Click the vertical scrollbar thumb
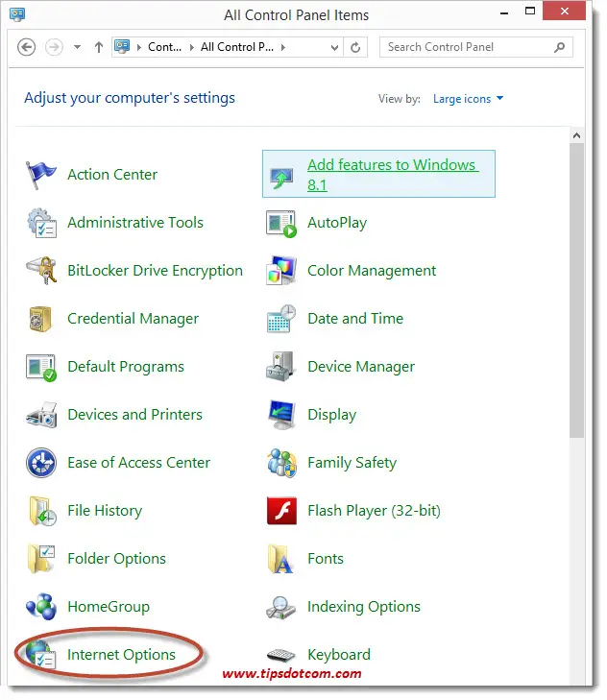This screenshot has height=700, width=607. pos(576,291)
